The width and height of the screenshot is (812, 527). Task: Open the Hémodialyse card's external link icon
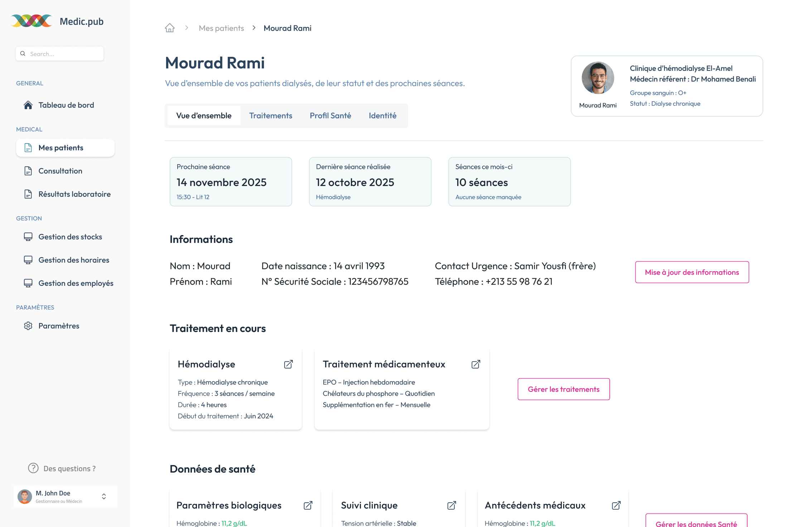tap(289, 364)
